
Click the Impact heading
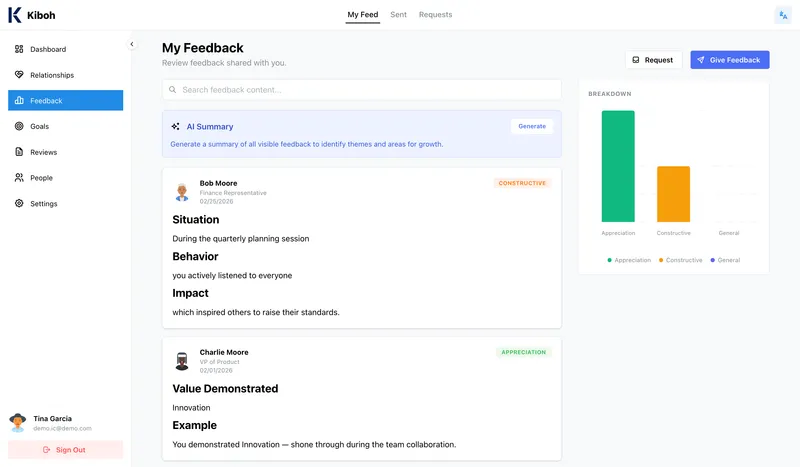click(x=190, y=293)
